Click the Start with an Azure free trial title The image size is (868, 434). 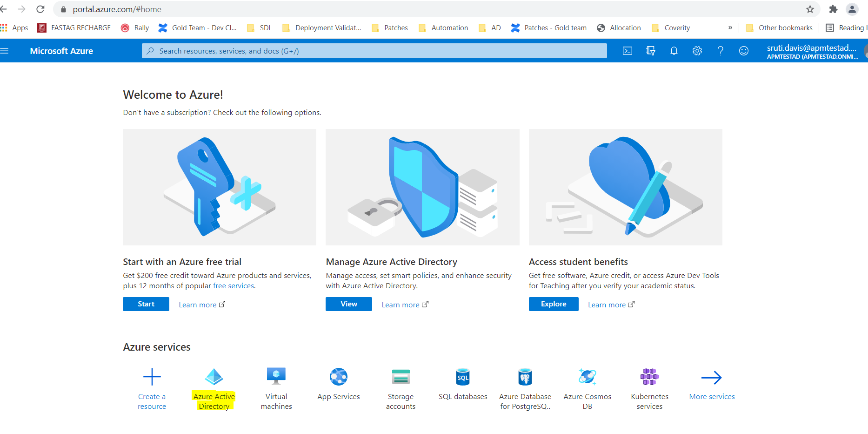point(182,262)
